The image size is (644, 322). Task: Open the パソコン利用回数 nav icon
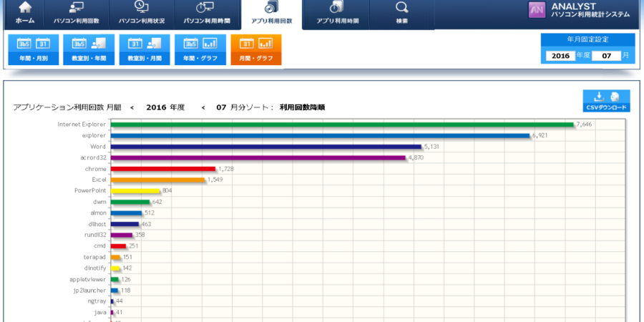77,9
